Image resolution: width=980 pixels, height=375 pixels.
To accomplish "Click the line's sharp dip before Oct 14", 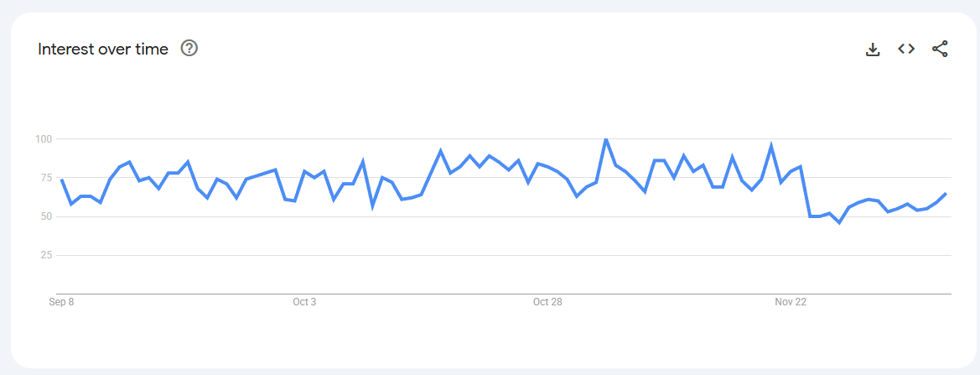I will tap(372, 206).
